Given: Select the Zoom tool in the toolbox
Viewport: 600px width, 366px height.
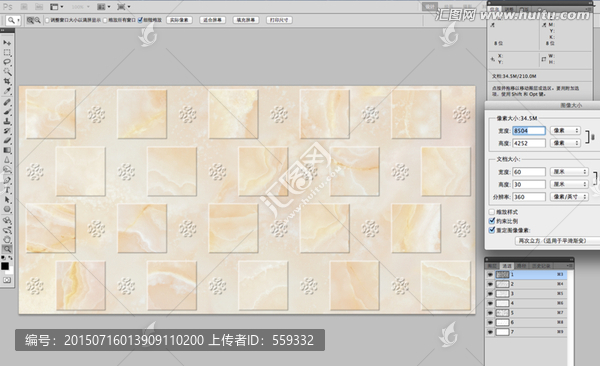Looking at the screenshot, I should click(x=7, y=249).
